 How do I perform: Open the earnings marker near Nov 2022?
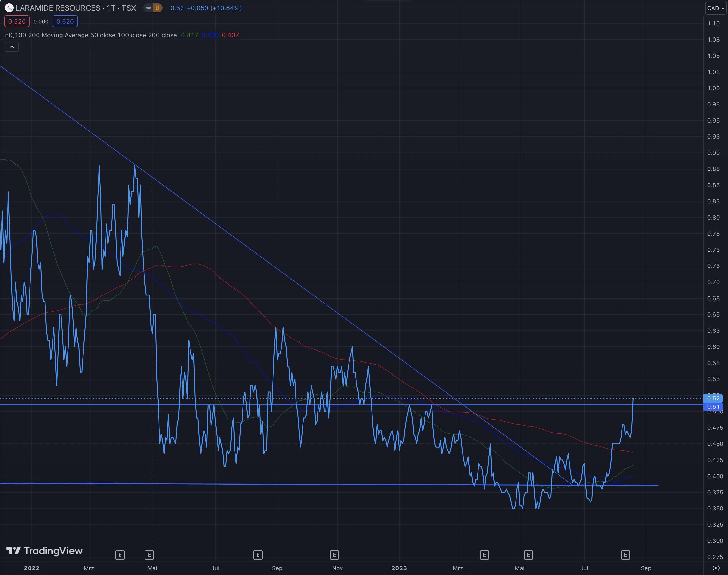click(x=334, y=555)
